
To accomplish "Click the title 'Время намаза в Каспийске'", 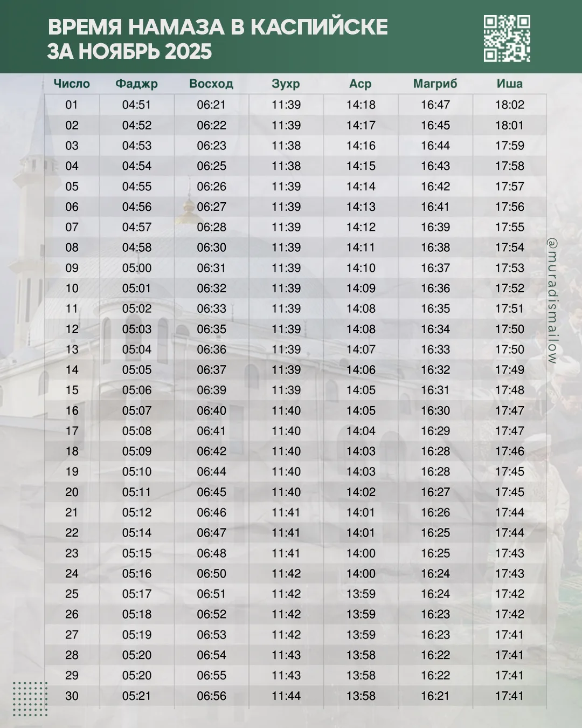I will pyautogui.click(x=218, y=27).
